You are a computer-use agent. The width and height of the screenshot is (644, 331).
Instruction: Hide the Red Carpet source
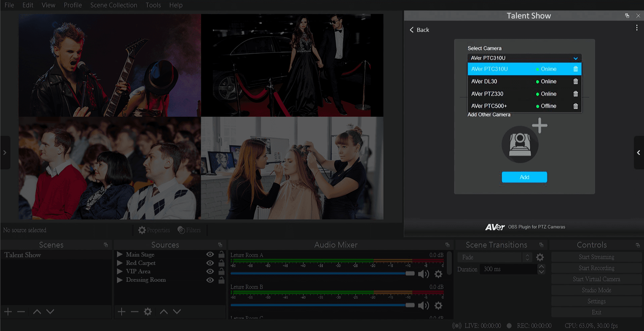tap(210, 263)
